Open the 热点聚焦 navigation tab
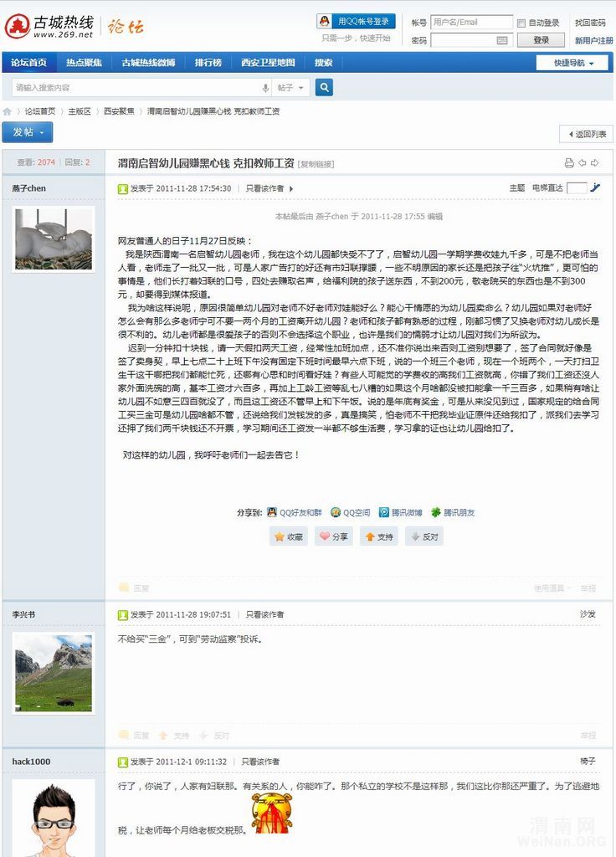 85,63
